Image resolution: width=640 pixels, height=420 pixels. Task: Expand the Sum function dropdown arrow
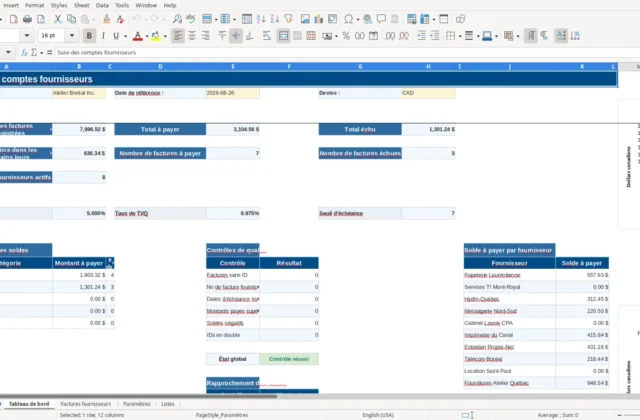[41, 53]
